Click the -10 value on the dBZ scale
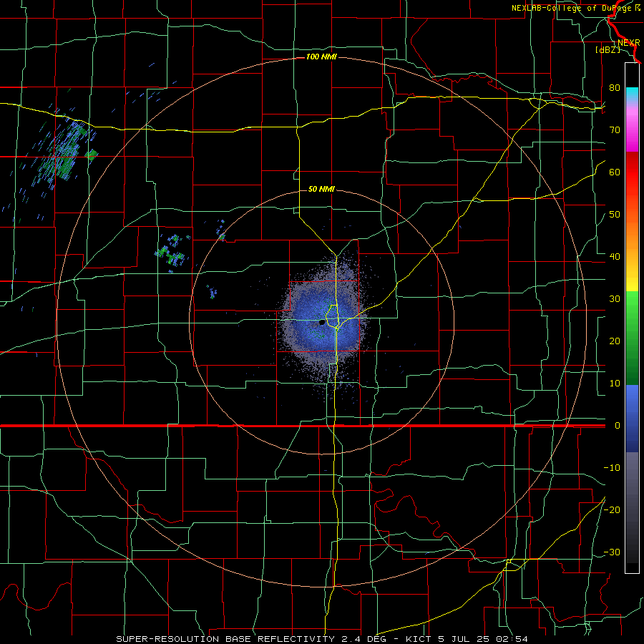 pyautogui.click(x=612, y=467)
